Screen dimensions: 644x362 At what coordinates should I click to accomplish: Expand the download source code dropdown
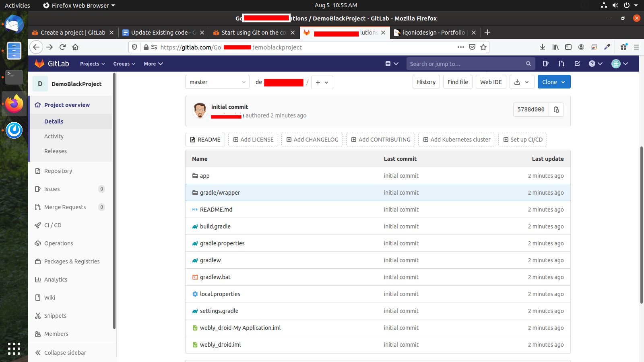pos(522,82)
